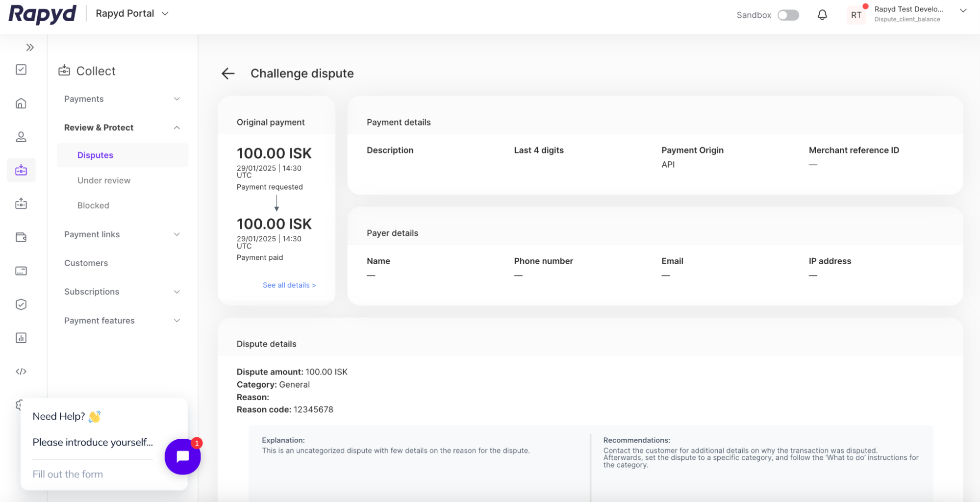Select Under review in sidebar
Image resolution: width=980 pixels, height=502 pixels.
point(104,180)
